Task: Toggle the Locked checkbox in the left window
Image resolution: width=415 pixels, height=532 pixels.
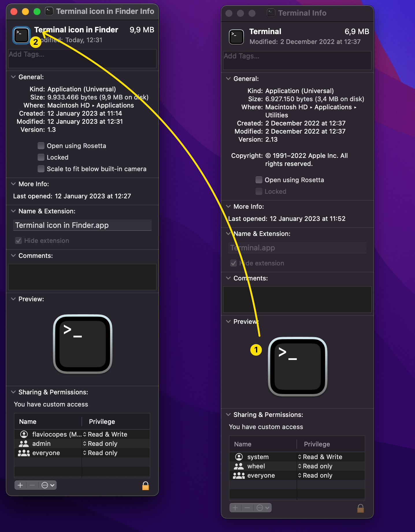Action: (41, 157)
